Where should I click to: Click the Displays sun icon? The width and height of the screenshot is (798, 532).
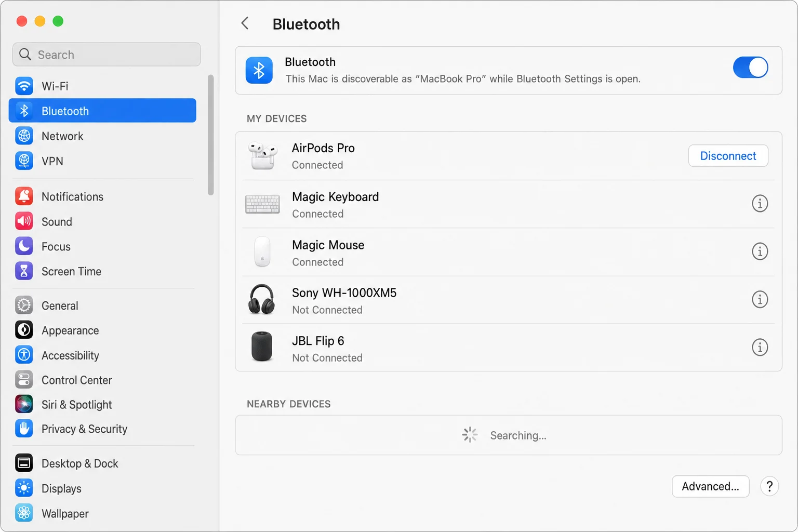(x=24, y=488)
